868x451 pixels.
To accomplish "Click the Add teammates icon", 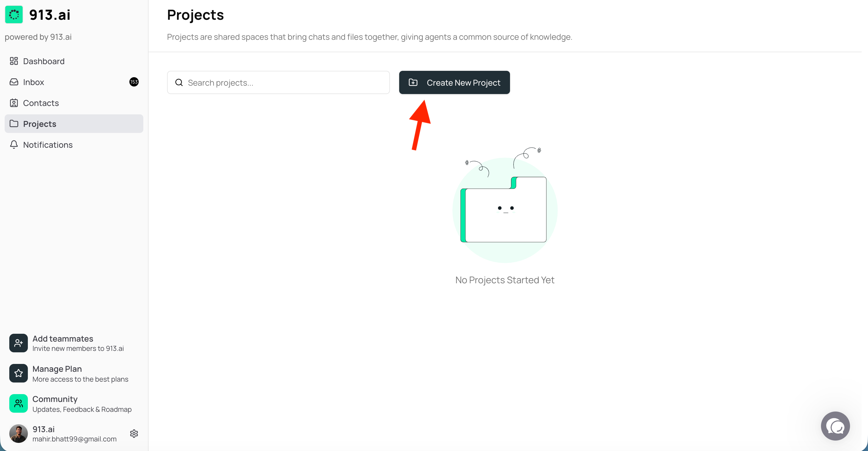I will click(x=19, y=343).
